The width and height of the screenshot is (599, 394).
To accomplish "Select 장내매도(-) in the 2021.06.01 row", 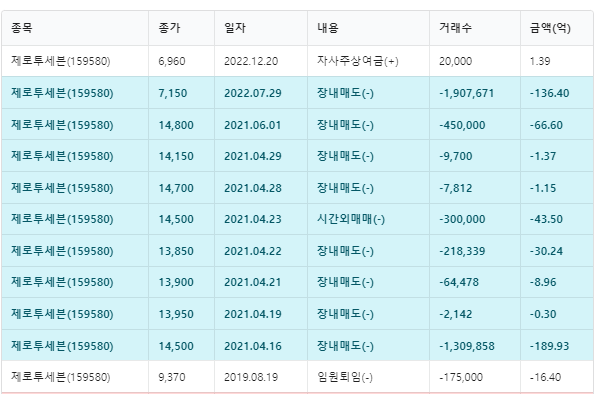I will pyautogui.click(x=345, y=125).
